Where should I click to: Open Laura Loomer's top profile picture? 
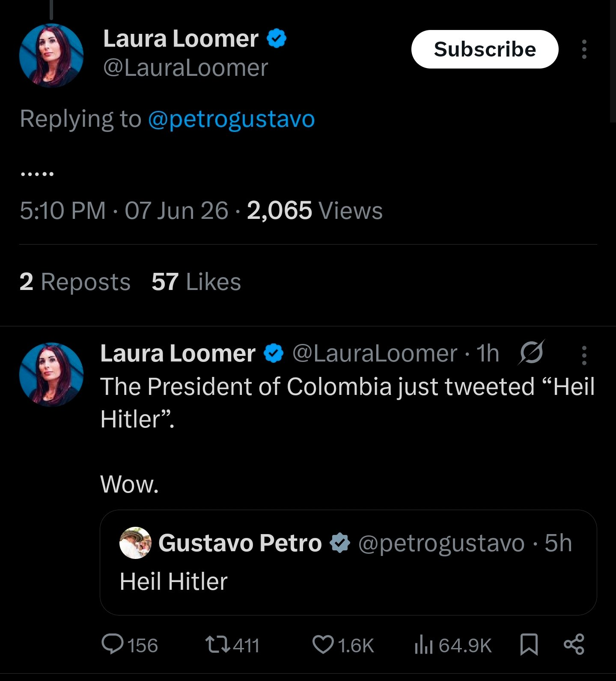pos(51,56)
